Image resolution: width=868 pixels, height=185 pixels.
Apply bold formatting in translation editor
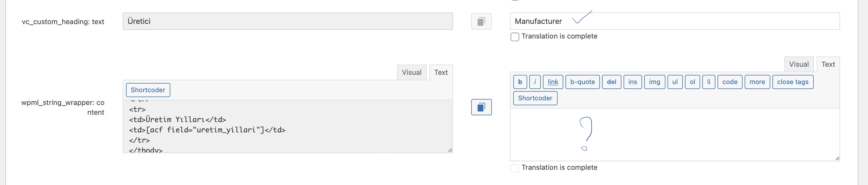pos(520,82)
